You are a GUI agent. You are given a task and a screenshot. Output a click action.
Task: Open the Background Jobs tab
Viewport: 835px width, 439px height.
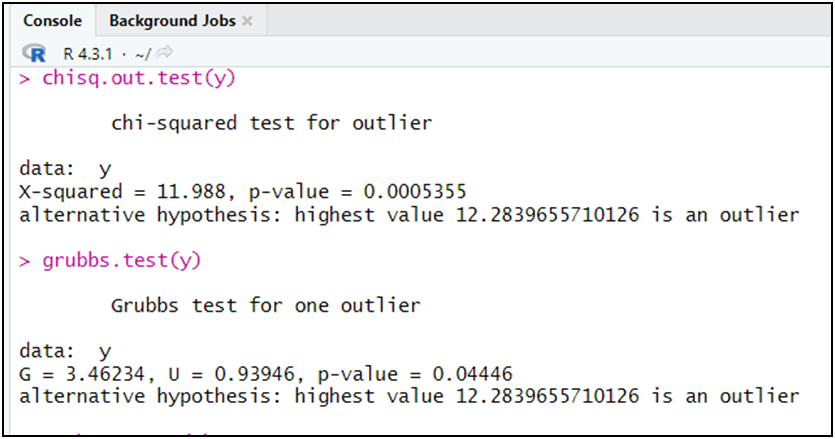[x=172, y=20]
